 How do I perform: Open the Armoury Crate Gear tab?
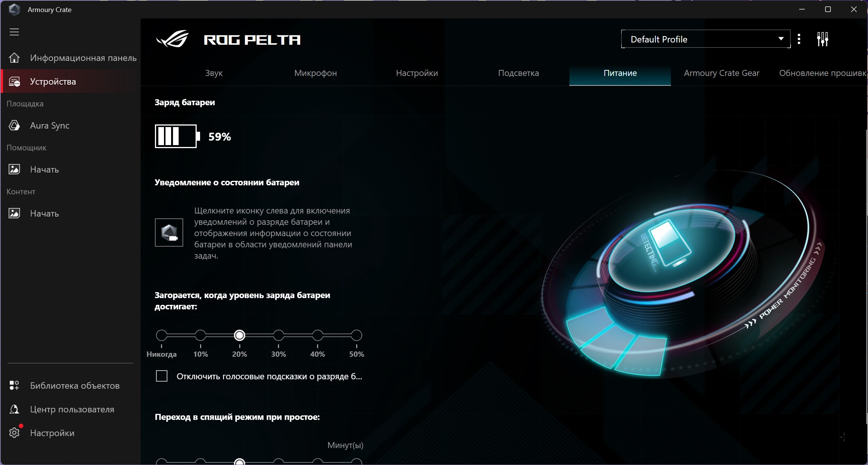[722, 73]
